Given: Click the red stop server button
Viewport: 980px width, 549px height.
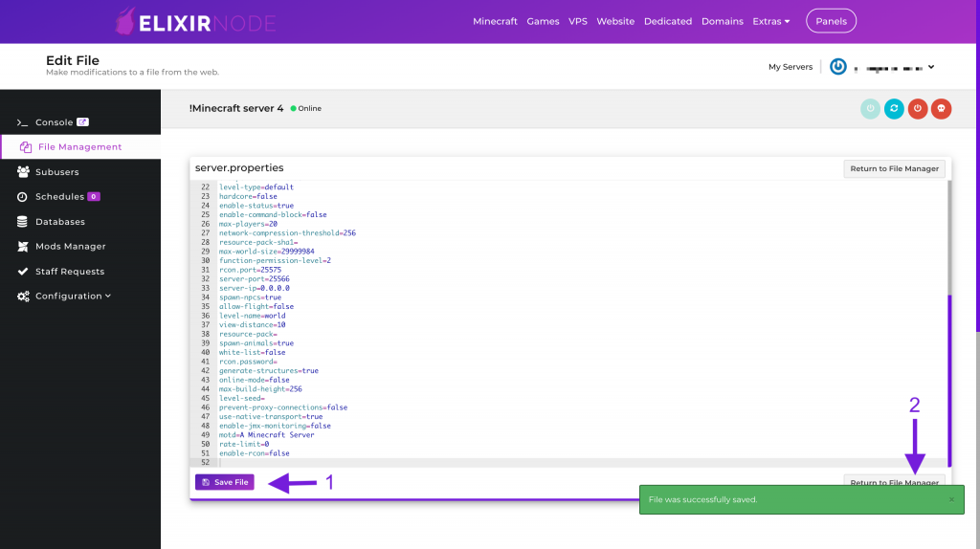Looking at the screenshot, I should point(918,109).
